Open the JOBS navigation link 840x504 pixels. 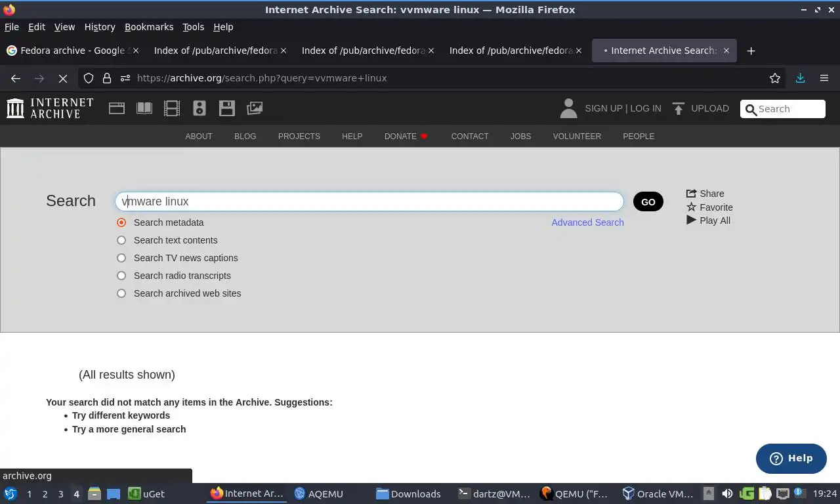(521, 136)
